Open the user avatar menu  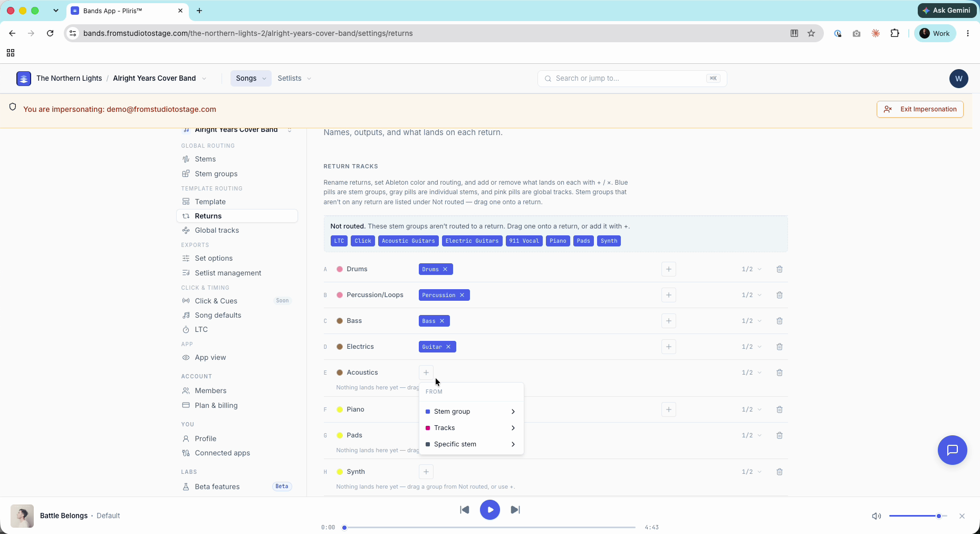click(x=958, y=79)
